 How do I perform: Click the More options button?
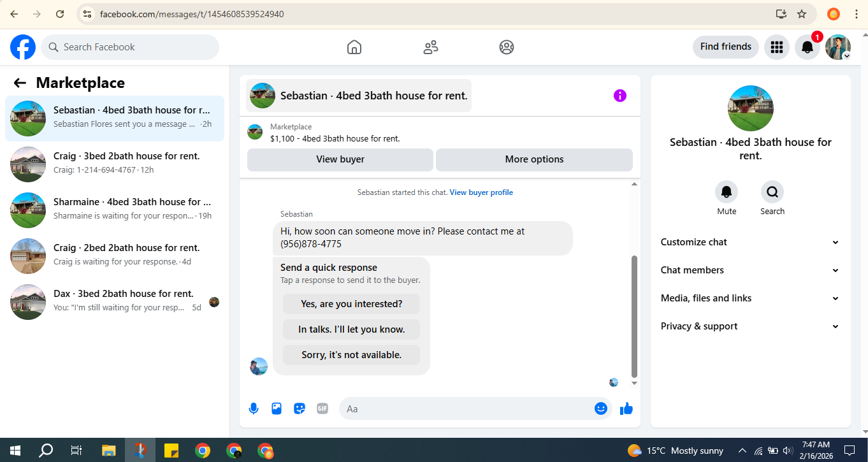534,159
